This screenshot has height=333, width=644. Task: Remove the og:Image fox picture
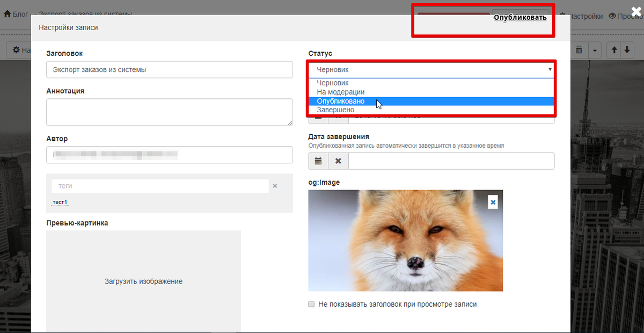493,201
